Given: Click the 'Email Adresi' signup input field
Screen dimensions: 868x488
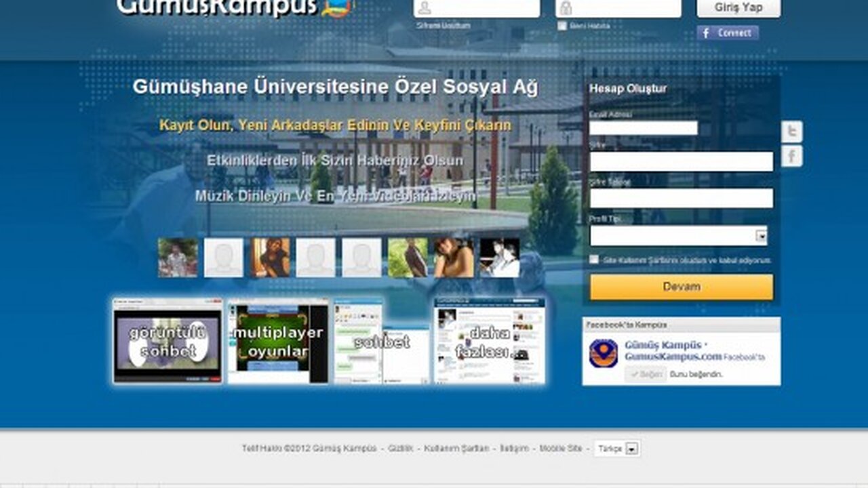Looking at the screenshot, I should pos(643,128).
